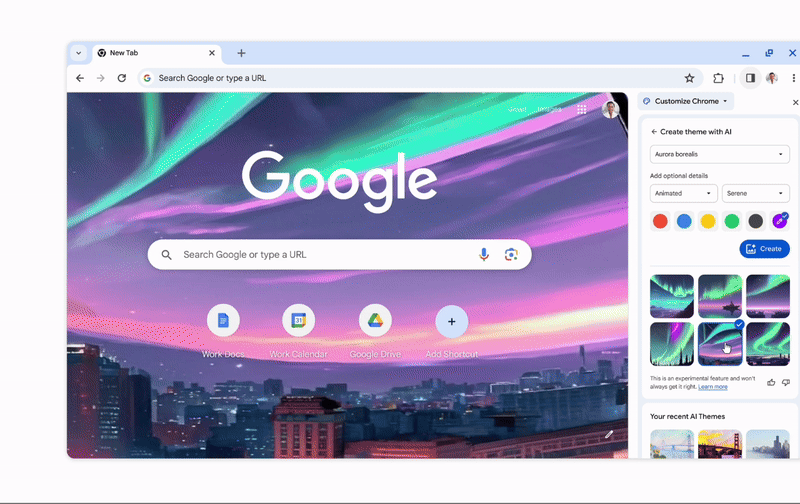Close the Customize Chrome side panel
Viewport: 800px width, 504px height.
(x=795, y=103)
